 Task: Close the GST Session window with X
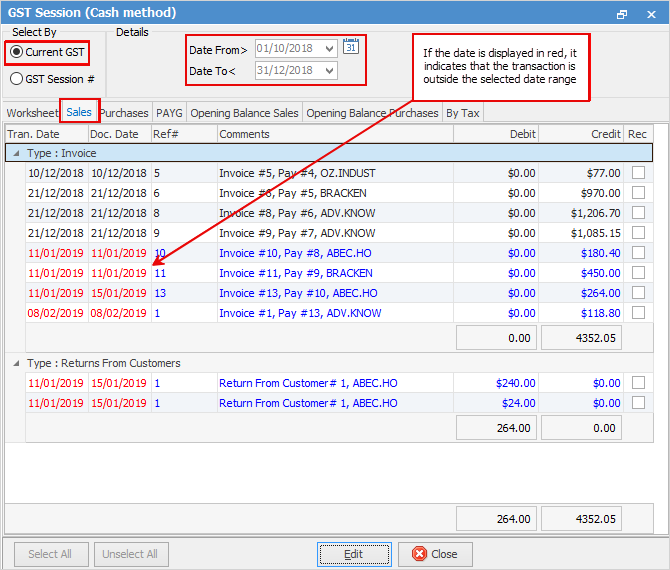click(x=651, y=15)
